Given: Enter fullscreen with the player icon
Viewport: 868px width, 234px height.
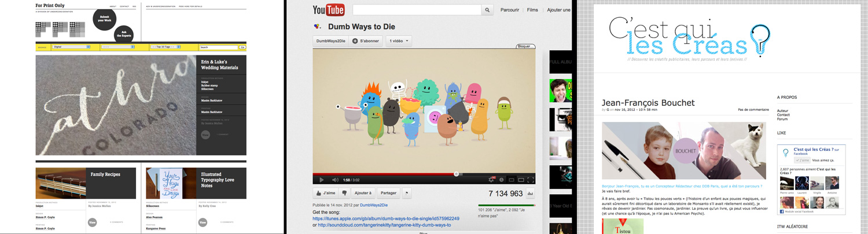Looking at the screenshot, I should click(x=530, y=180).
